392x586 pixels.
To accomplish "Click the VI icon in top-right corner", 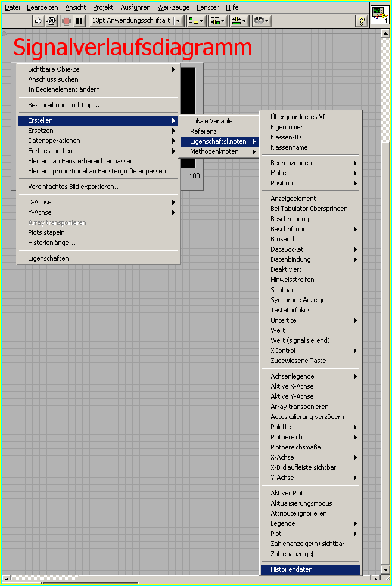I will pos(380,15).
